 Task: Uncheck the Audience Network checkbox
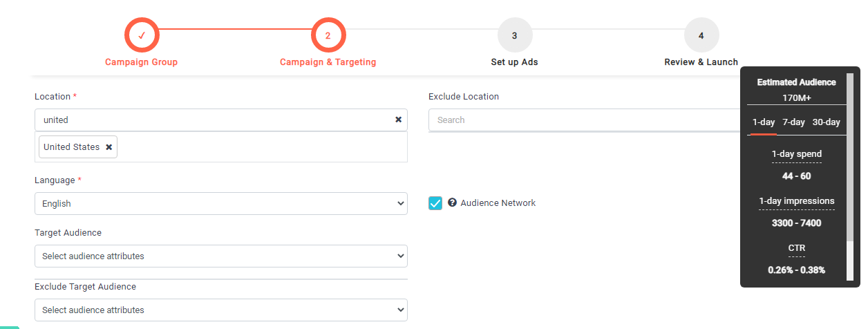click(435, 203)
